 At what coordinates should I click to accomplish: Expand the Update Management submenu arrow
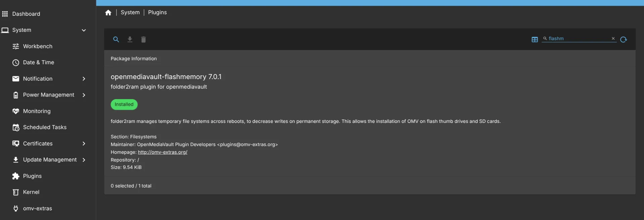pos(84,160)
